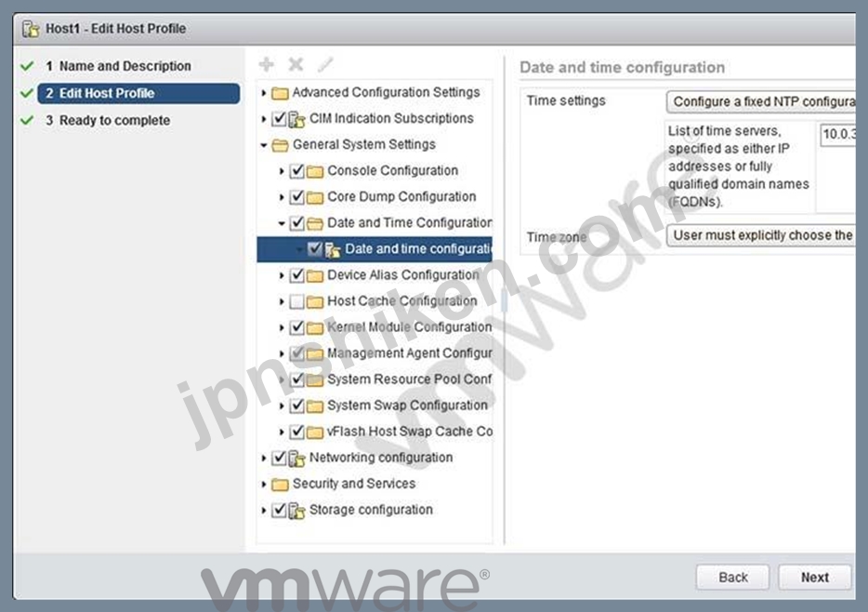Select the Advanced Configuration Settings tree label
Screen dimensions: 868x612
(386, 92)
